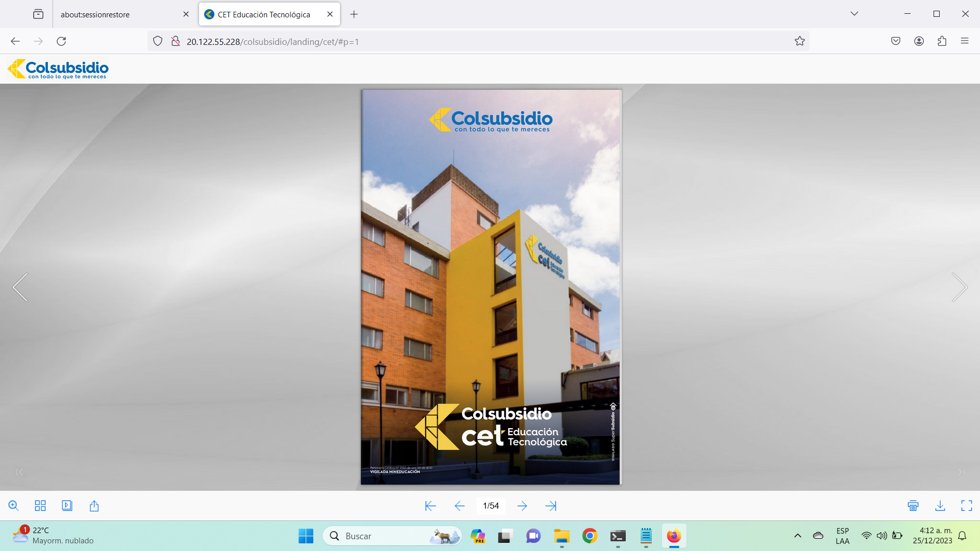The image size is (980, 551).
Task: Open the Firefox application menu
Action: click(x=964, y=41)
